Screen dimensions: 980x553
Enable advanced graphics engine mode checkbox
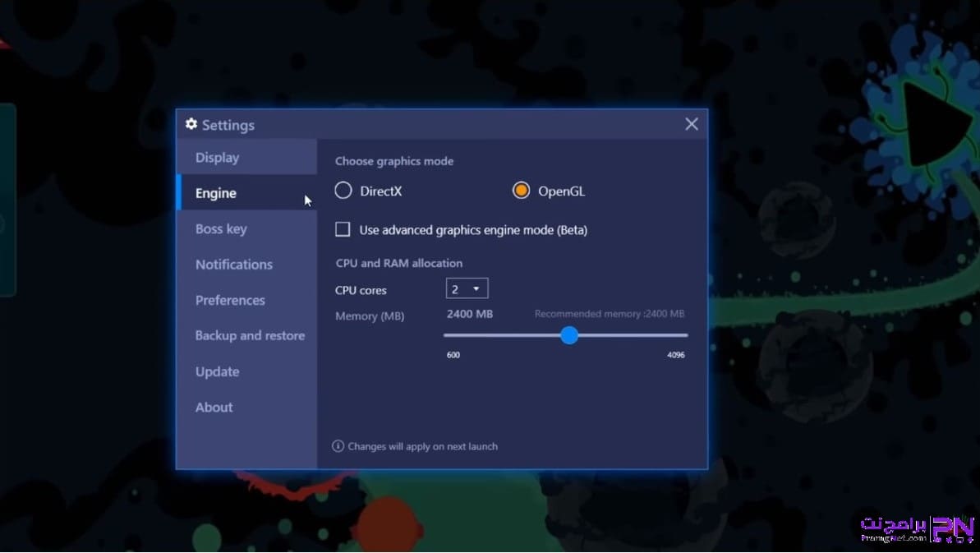(x=343, y=229)
